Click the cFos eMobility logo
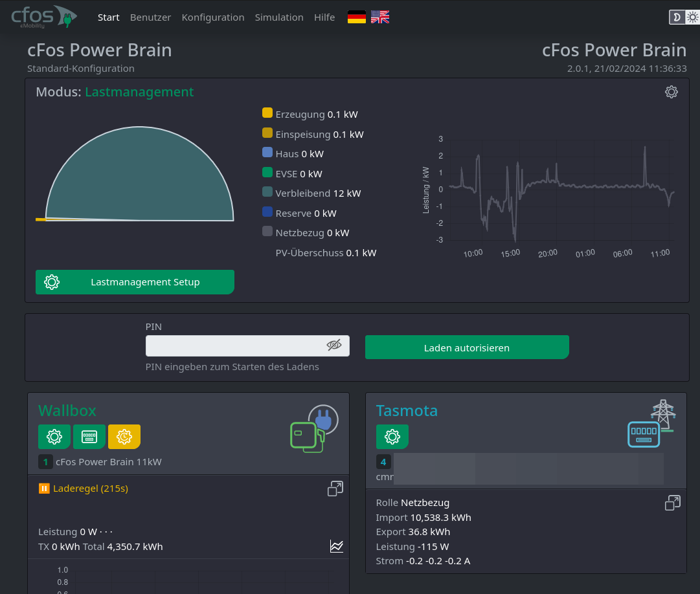The height and width of the screenshot is (594, 700). pos(44,17)
